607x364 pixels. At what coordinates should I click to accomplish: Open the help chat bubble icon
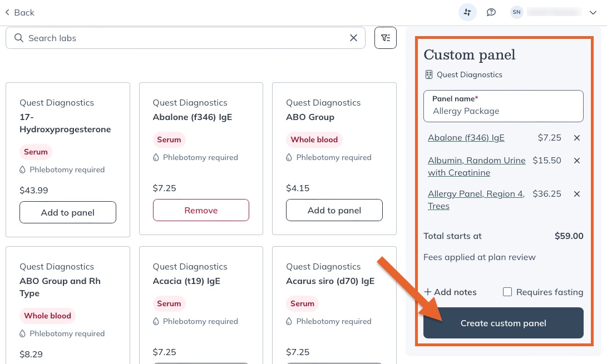pos(491,12)
